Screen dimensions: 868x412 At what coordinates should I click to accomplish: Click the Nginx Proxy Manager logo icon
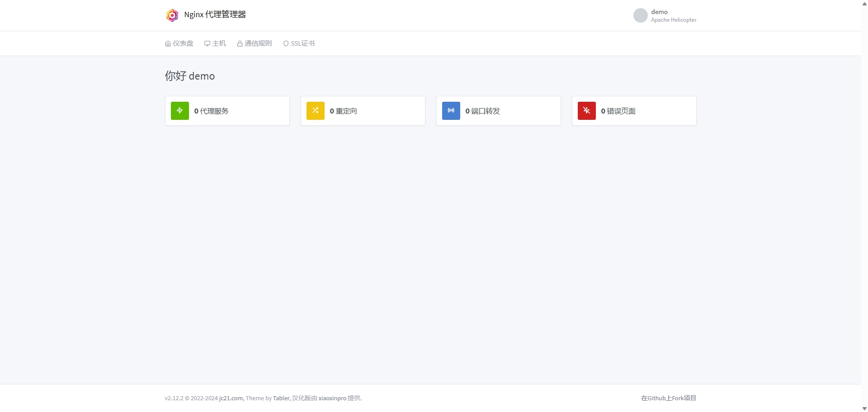[172, 15]
